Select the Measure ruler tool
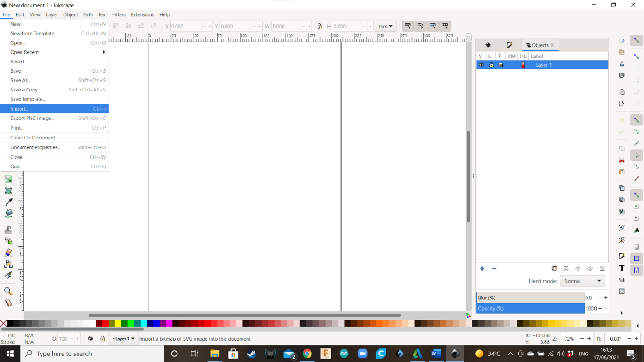Viewport: 644px width, 362px height. click(x=8, y=303)
